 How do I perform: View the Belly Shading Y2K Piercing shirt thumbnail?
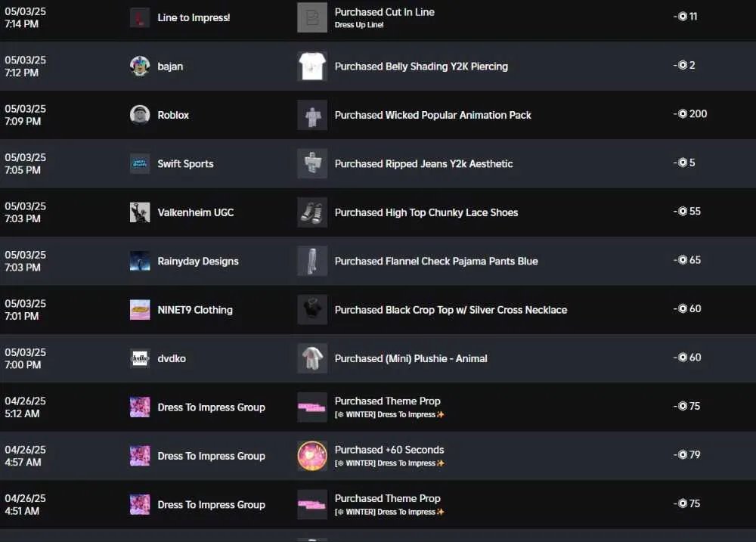pos(312,66)
